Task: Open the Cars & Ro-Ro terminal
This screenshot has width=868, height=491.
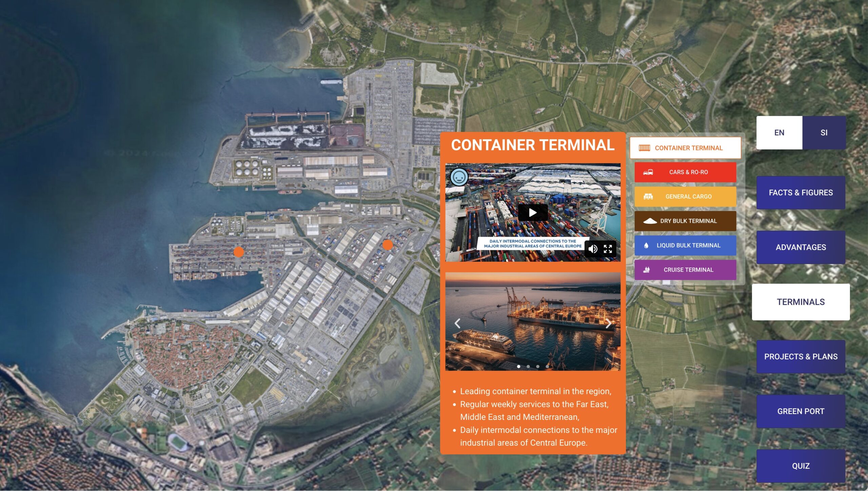Action: [685, 172]
